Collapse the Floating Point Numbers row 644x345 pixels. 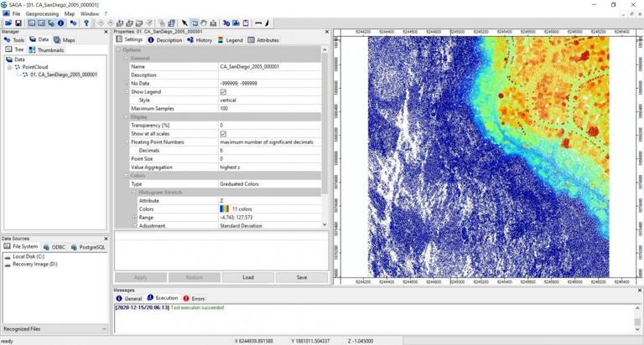pyautogui.click(x=127, y=142)
